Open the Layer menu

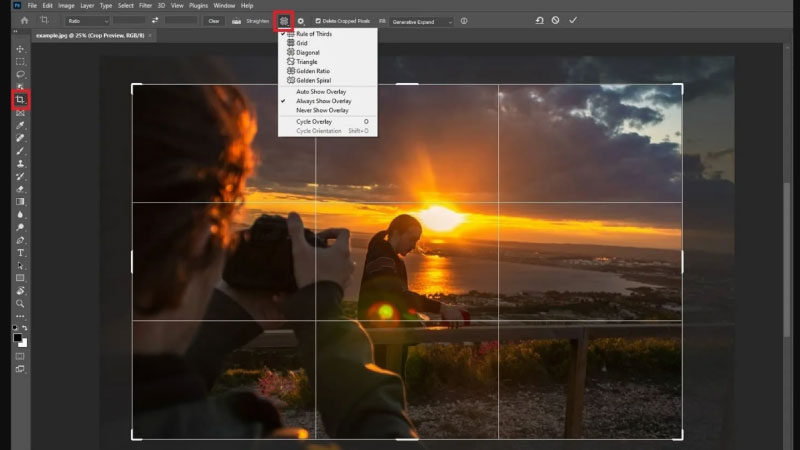(87, 6)
